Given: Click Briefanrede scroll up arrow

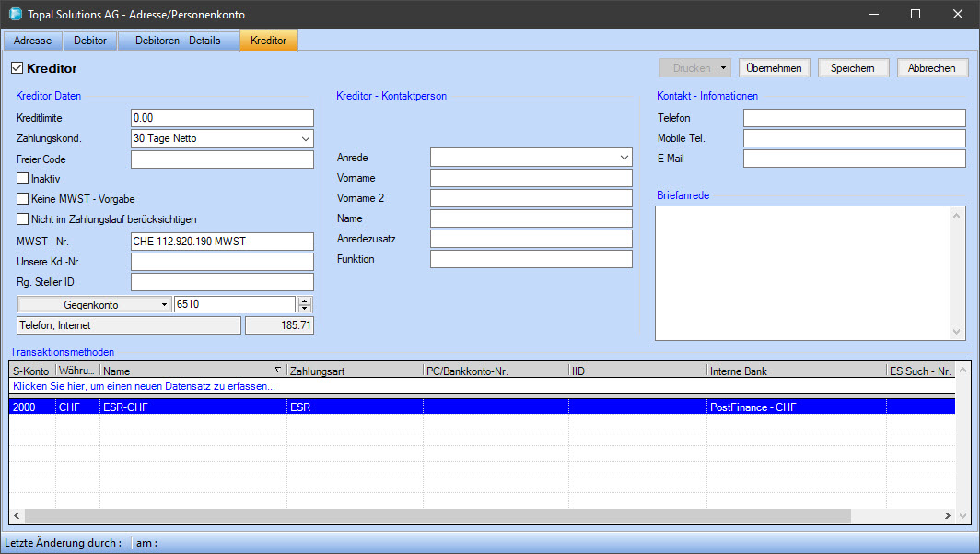Looking at the screenshot, I should click(957, 215).
